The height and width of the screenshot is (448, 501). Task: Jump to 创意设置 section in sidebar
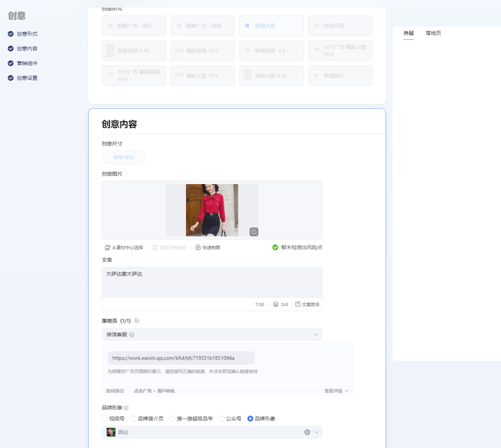click(x=27, y=78)
